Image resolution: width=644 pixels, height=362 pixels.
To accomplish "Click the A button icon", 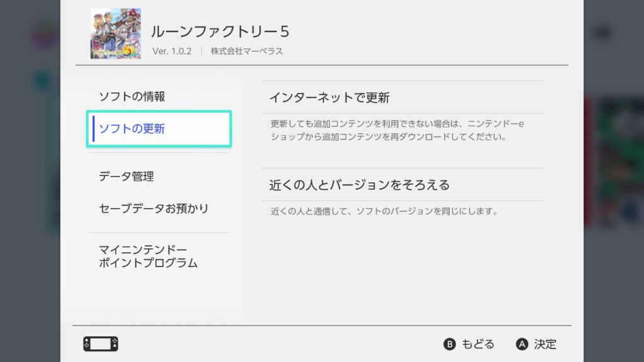I will click(521, 344).
